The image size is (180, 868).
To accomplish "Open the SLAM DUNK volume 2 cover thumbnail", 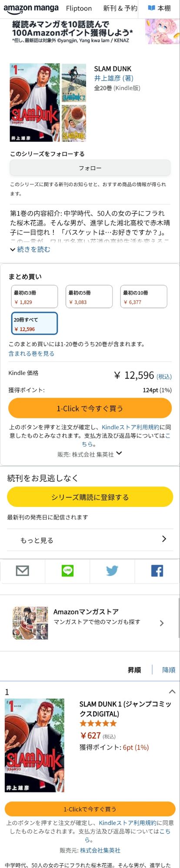I will click(74, 83).
